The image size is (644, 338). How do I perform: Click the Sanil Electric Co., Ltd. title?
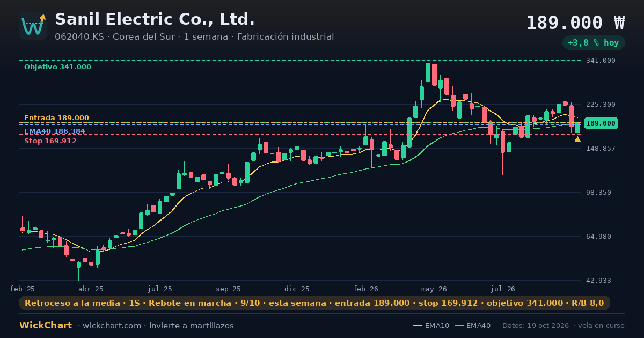[155, 20]
